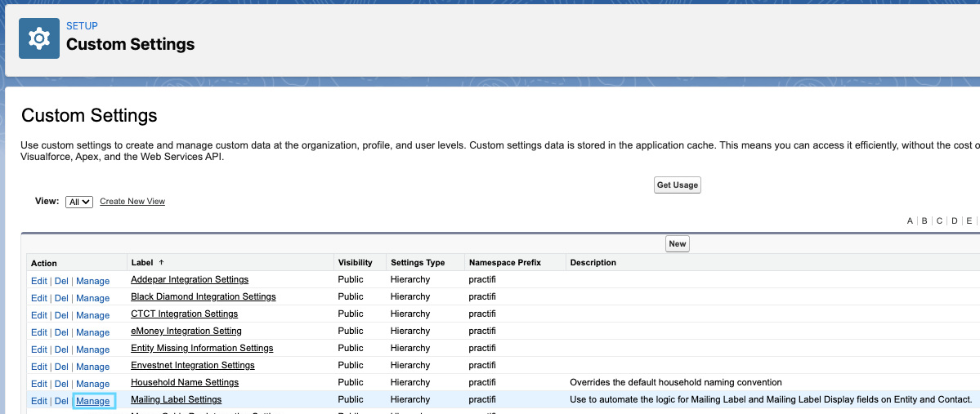Click the Get Usage button
Viewport: 980px width, 414px height.
click(678, 185)
